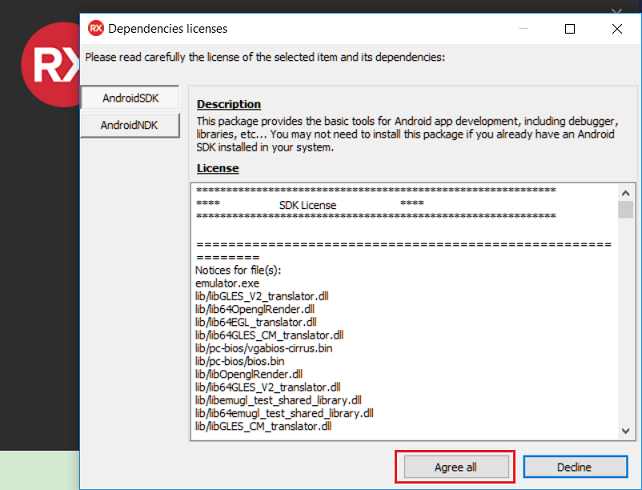642x490 pixels.
Task: Click the large RX logo behind the dialog
Action: (51, 65)
